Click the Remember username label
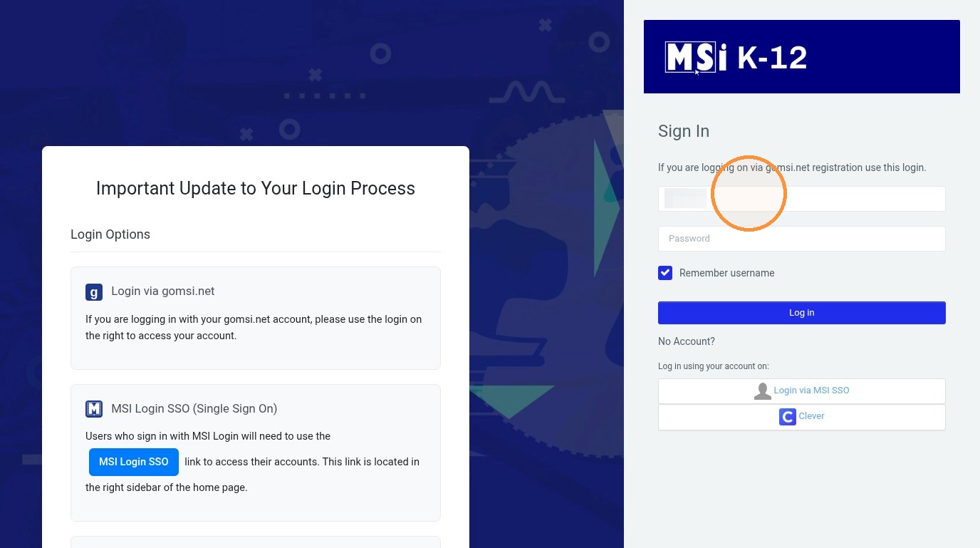 click(726, 273)
